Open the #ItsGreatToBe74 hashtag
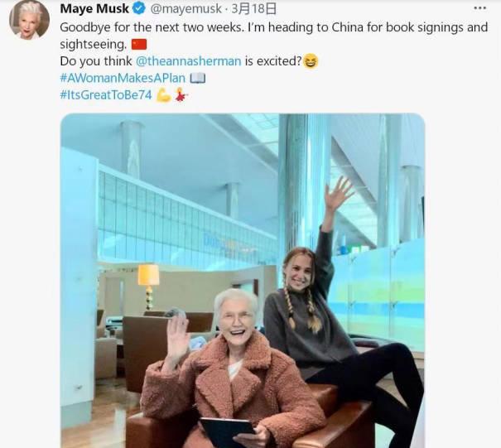 click(x=106, y=94)
